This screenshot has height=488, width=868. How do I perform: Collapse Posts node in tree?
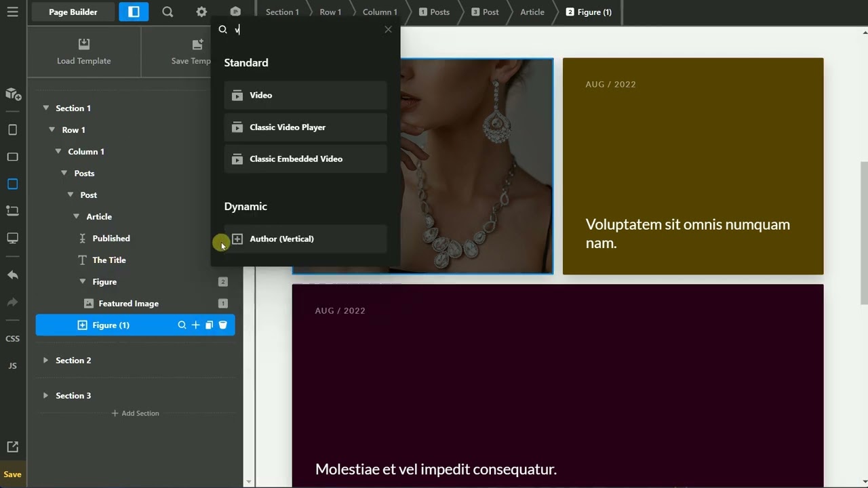click(x=64, y=173)
